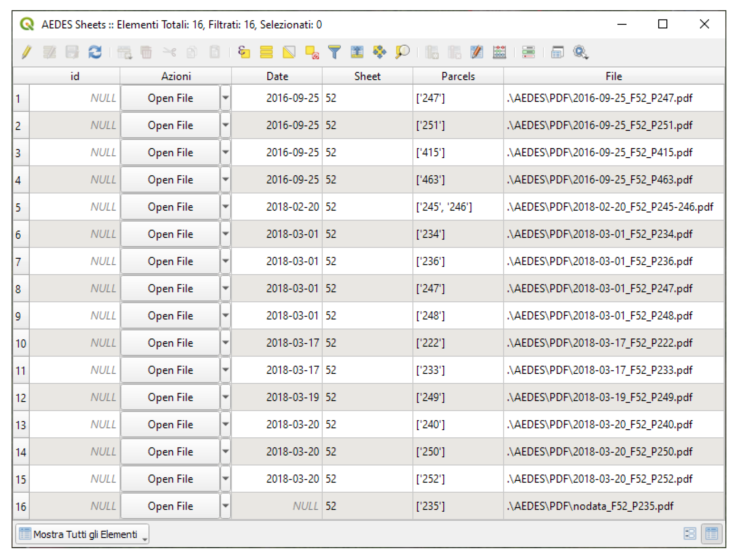Zoom map to selected rows

tap(402, 52)
